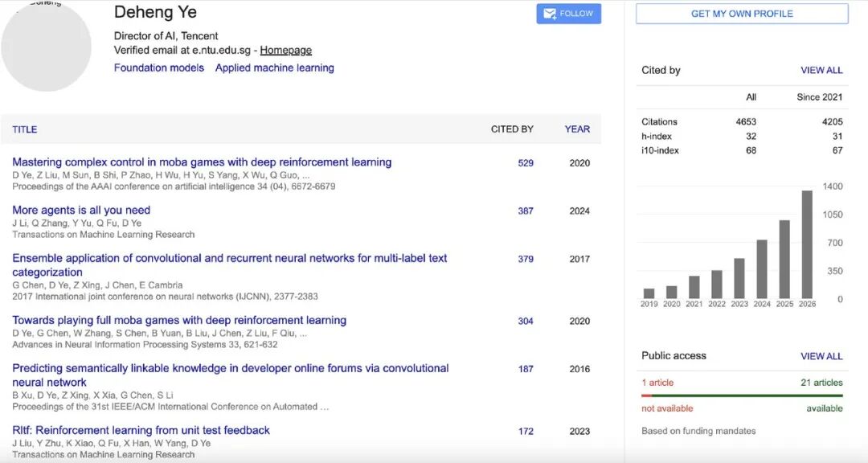Screen dimensions: 868x463
Task: Click the 2024 bar in citations chart
Action: 762,269
